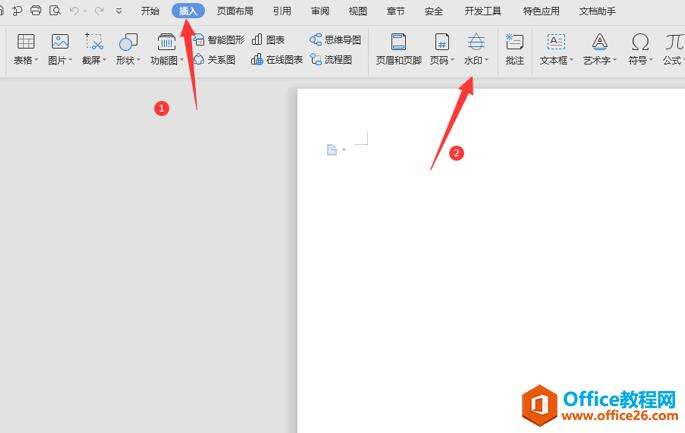The width and height of the screenshot is (685, 433).
Task: Click the 图片 picture icon
Action: (x=60, y=42)
